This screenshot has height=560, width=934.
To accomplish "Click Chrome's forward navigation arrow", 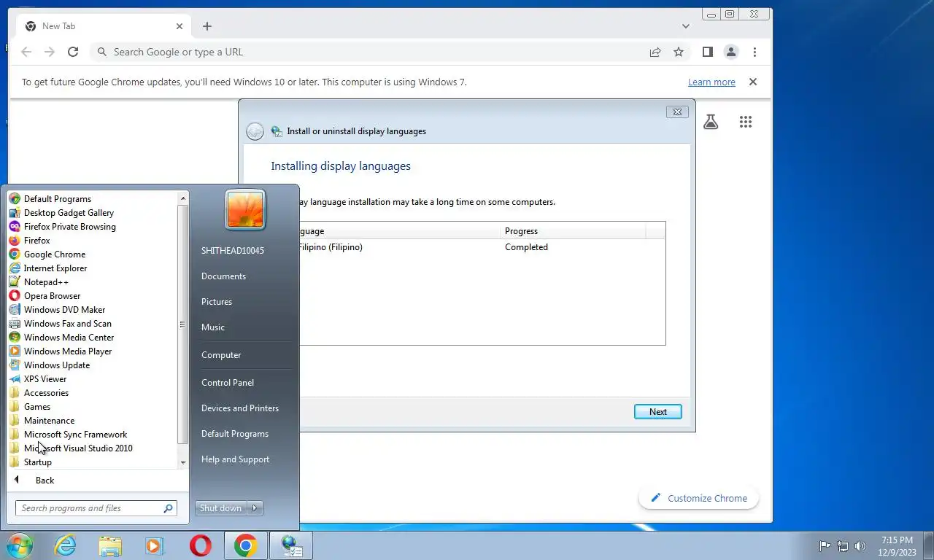I will 50,52.
